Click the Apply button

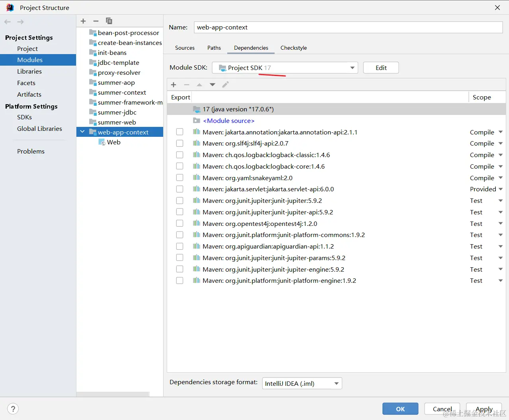coord(484,409)
